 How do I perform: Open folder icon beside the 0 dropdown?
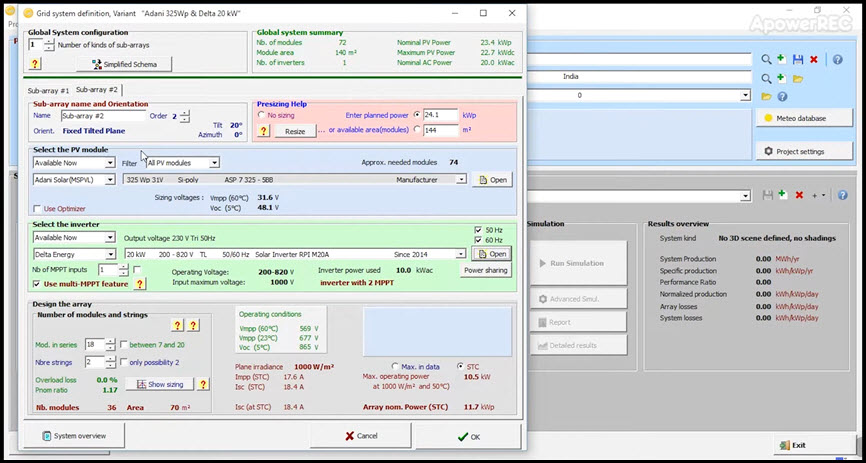(766, 97)
